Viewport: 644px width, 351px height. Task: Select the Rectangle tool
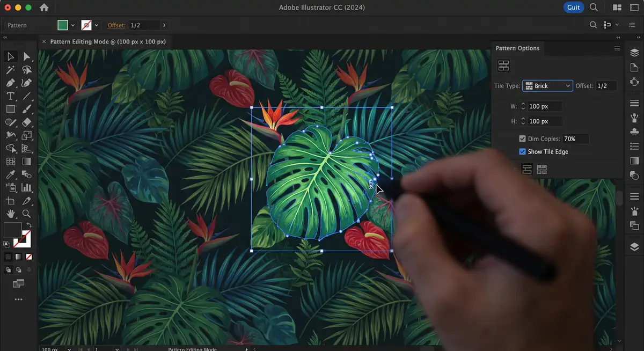10,109
